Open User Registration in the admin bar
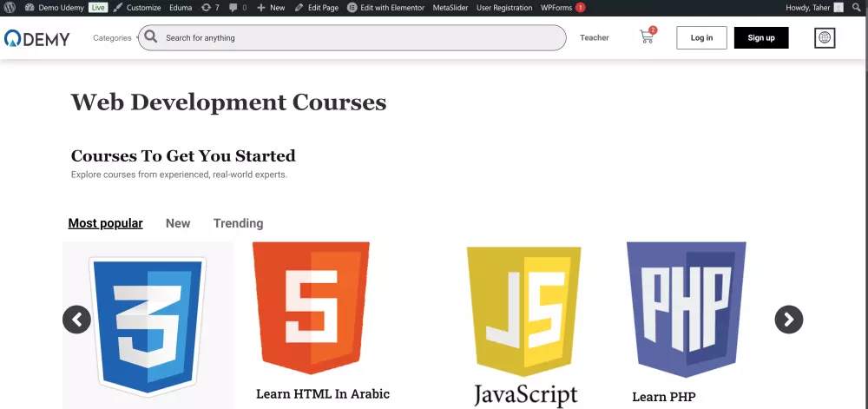 [504, 8]
